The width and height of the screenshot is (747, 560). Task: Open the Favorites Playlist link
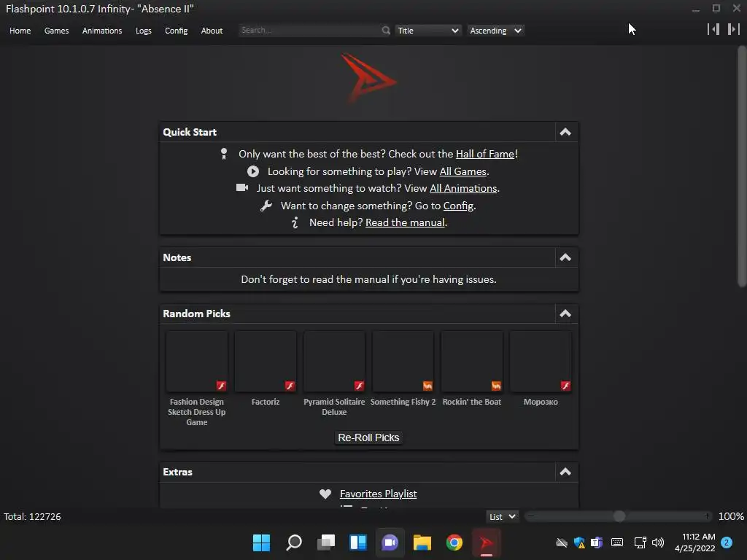(379, 494)
